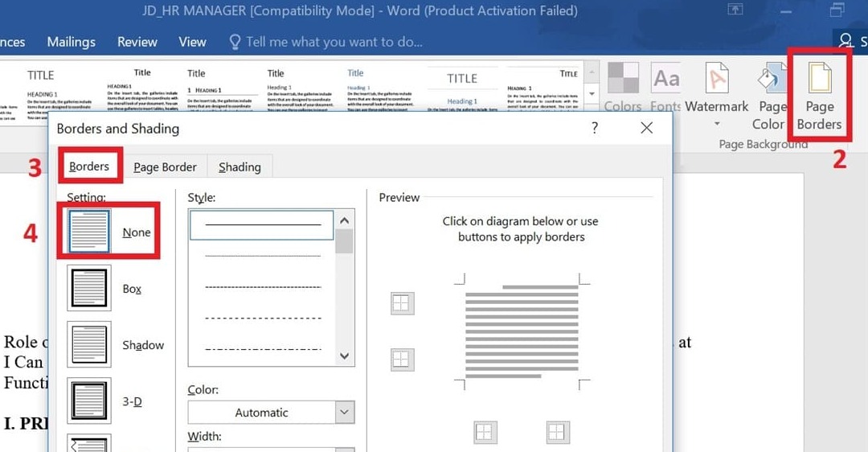Open the dialog Help question mark
Screen dimensions: 868x452
click(x=595, y=128)
